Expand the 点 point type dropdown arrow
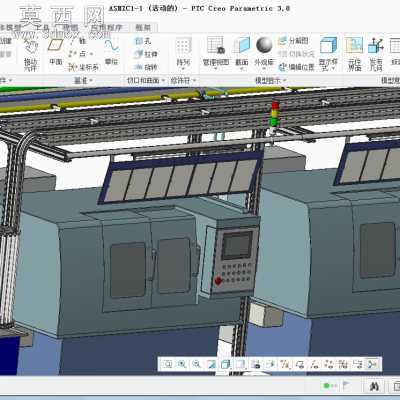Viewport: 400px width, 400px height. [x=91, y=54]
